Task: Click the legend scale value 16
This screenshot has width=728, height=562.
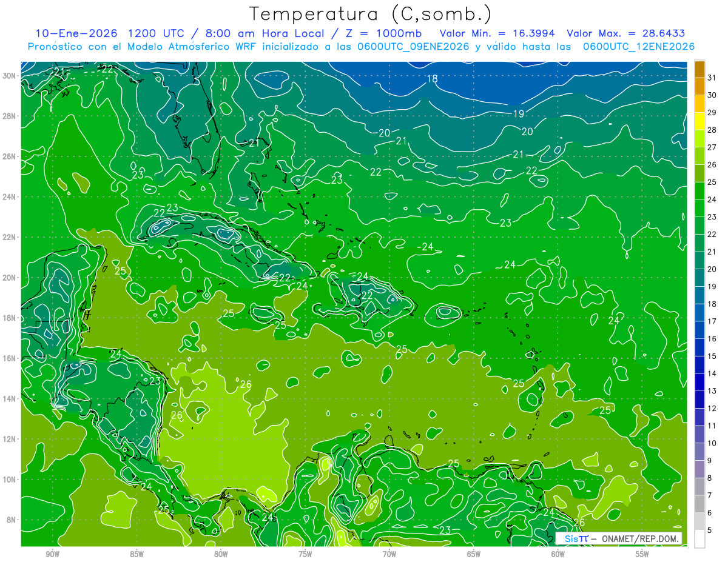Action: click(x=712, y=339)
